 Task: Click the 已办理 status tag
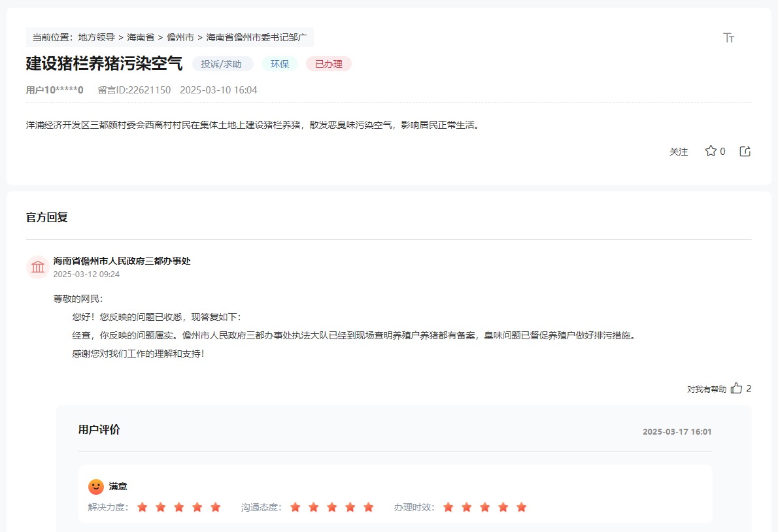point(328,64)
